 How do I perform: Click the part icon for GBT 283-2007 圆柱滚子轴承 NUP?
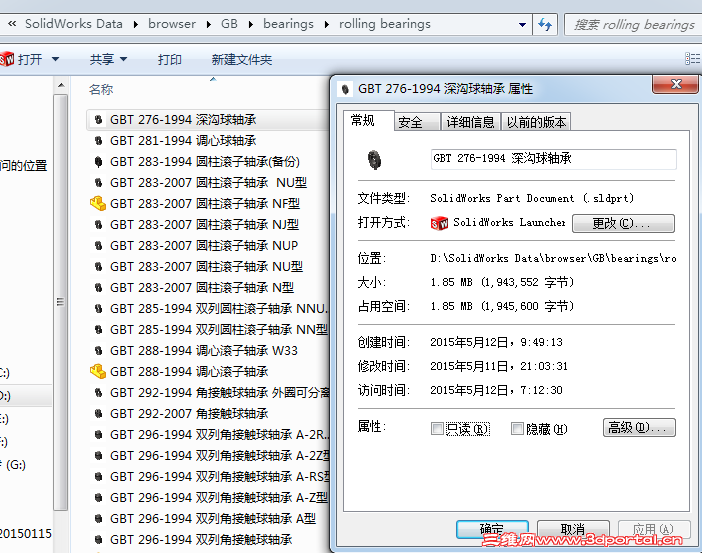point(98,245)
